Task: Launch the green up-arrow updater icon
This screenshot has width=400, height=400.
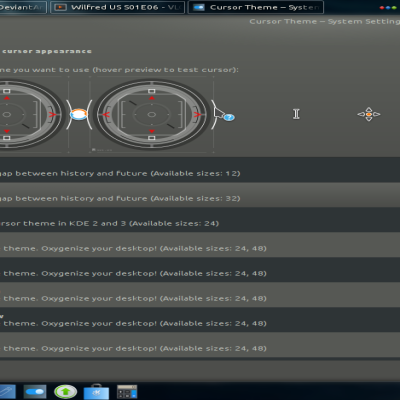Action: pyautogui.click(x=65, y=392)
